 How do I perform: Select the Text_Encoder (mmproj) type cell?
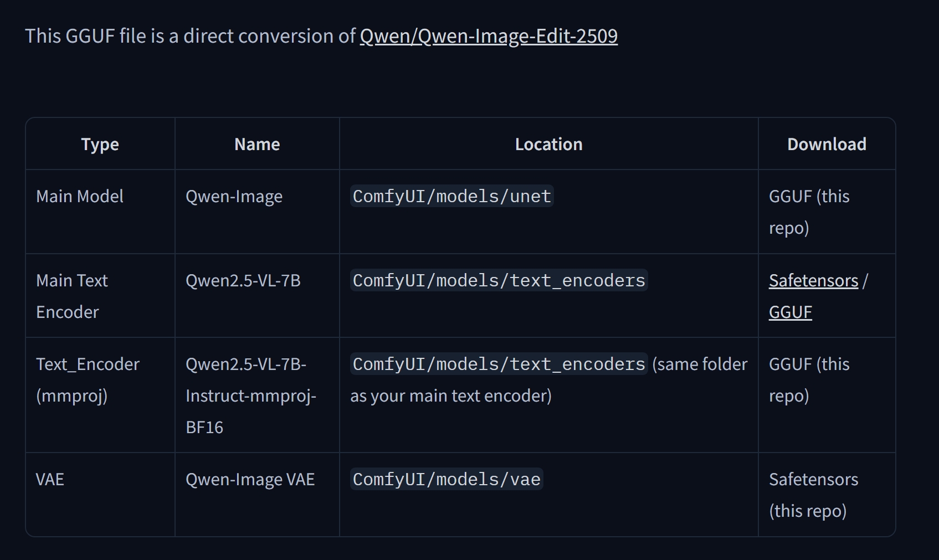[x=88, y=380]
